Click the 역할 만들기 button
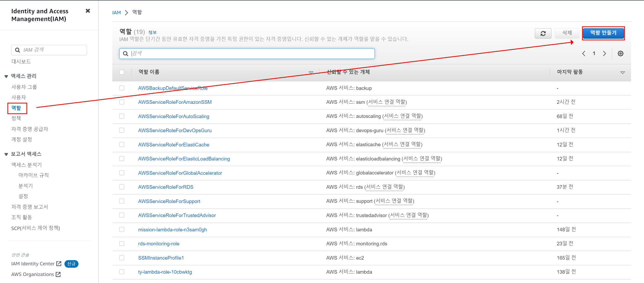The width and height of the screenshot is (644, 283). coord(603,33)
